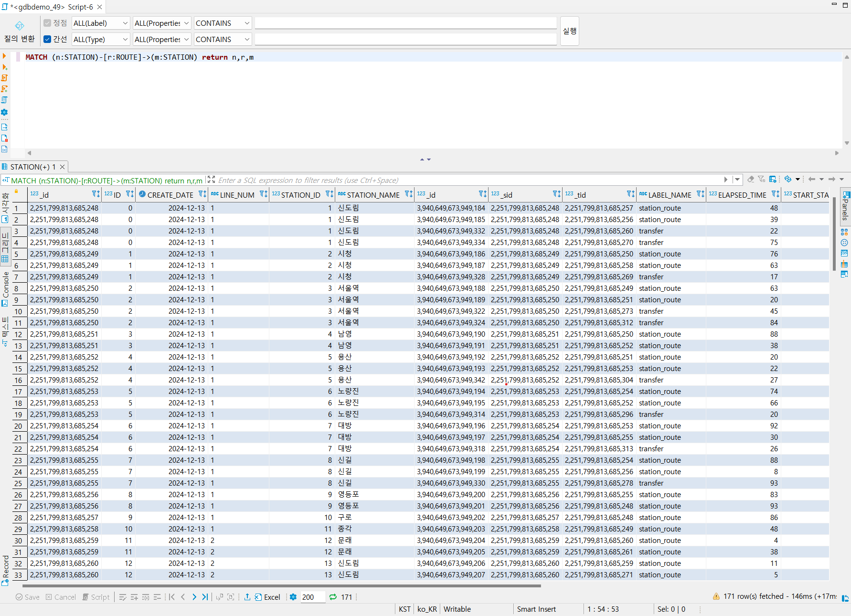The image size is (851, 616).
Task: Show the execution plan for the query
Action: click(4, 100)
